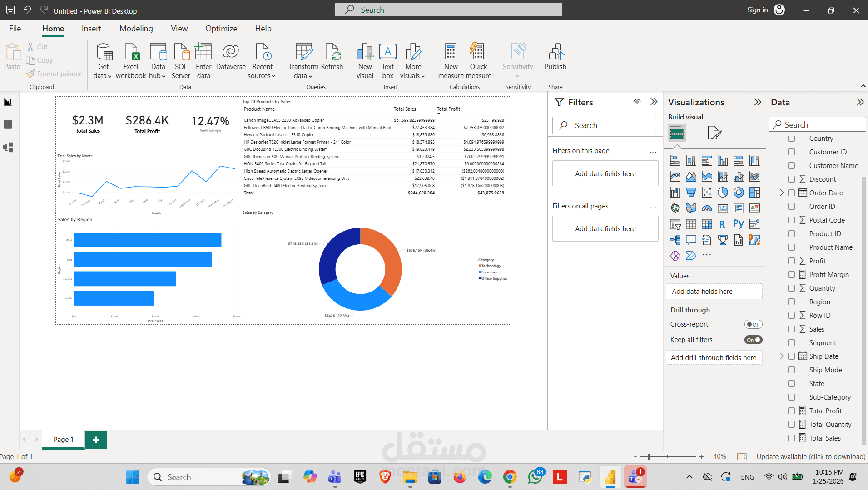The width and height of the screenshot is (868, 490).
Task: Select the Q&A visual icon
Action: point(691,240)
